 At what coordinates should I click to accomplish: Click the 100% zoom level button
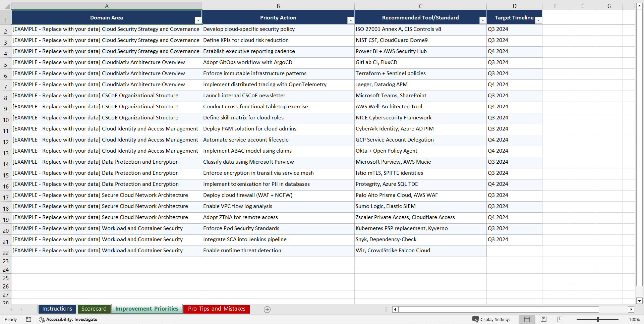pos(635,319)
